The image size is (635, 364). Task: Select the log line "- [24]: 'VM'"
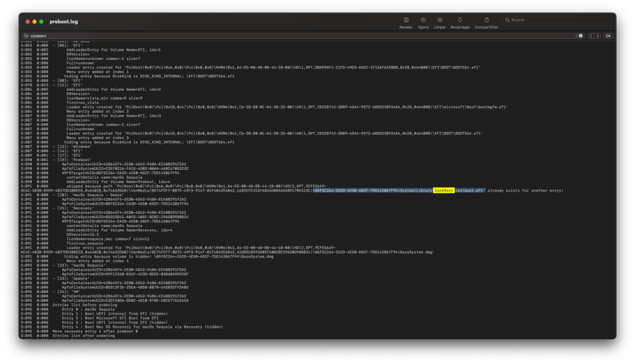pos(66,292)
